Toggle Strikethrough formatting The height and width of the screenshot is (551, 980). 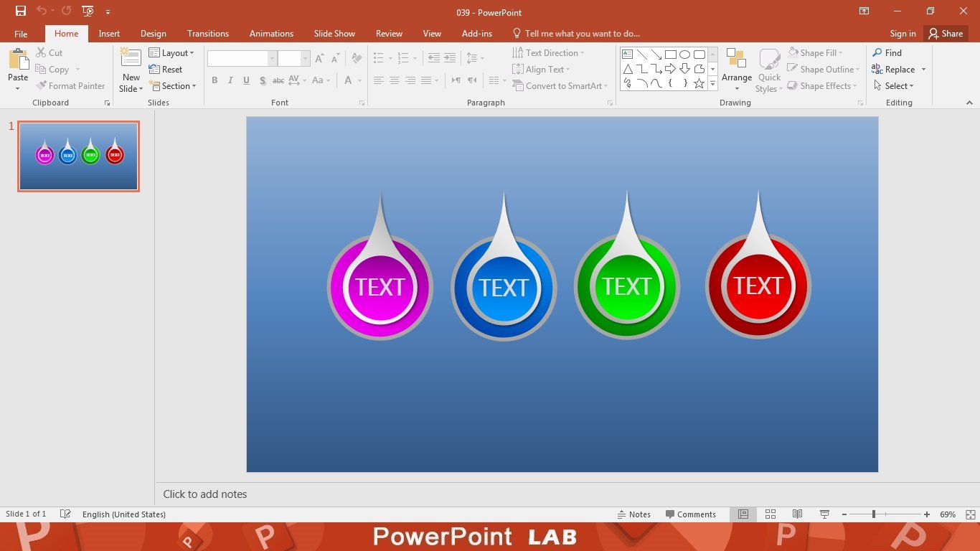(x=278, y=80)
